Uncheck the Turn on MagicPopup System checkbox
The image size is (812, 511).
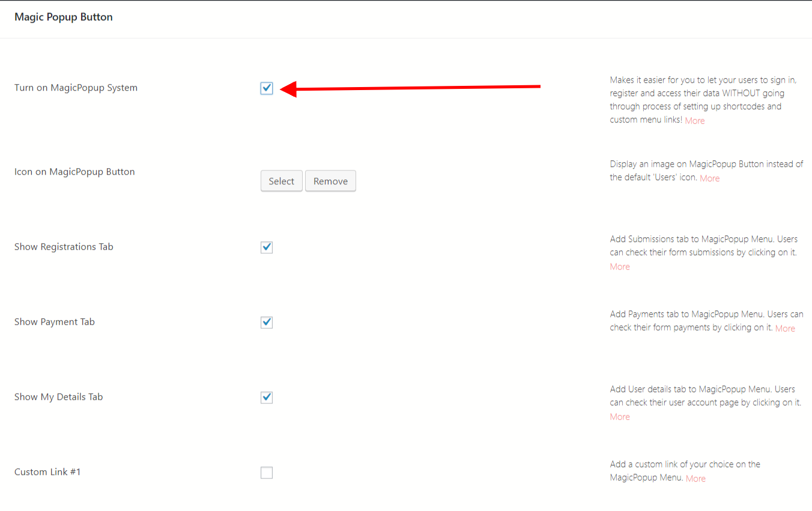click(267, 88)
